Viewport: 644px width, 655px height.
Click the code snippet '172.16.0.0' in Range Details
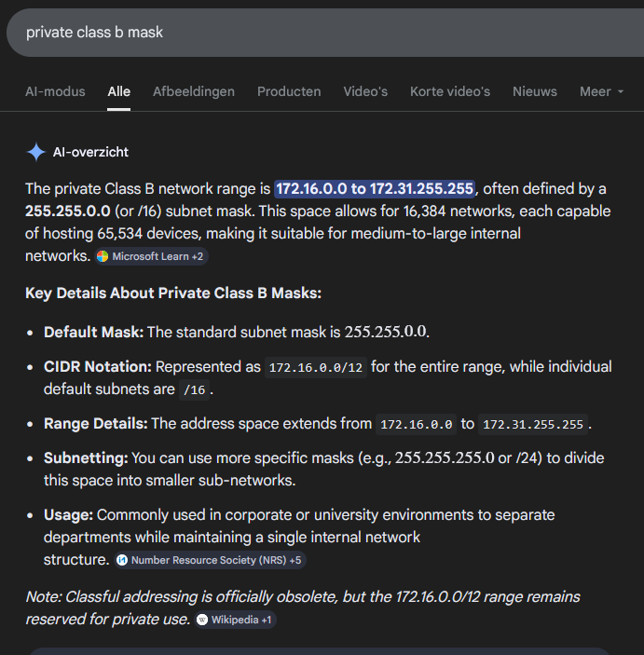(417, 425)
